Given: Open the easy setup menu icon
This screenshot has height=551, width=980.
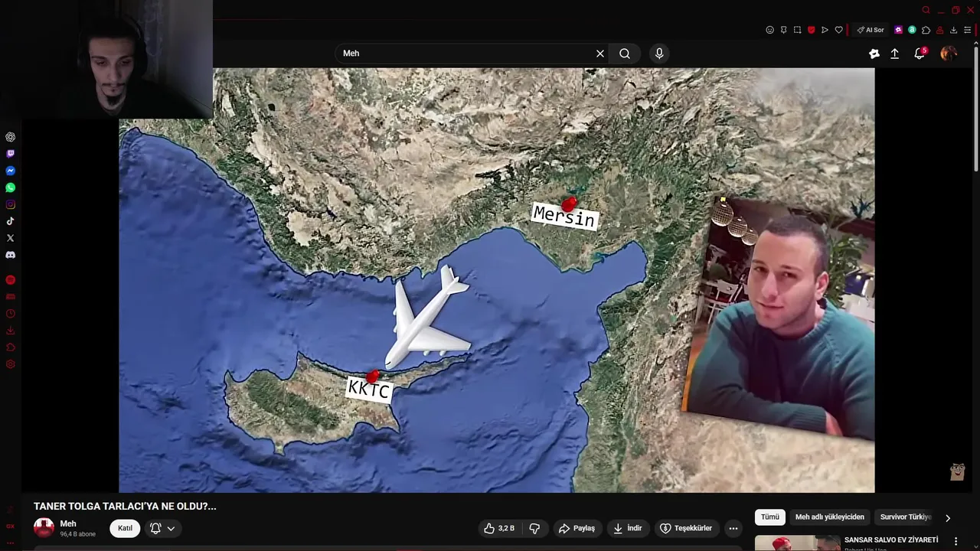Looking at the screenshot, I should click(x=968, y=30).
